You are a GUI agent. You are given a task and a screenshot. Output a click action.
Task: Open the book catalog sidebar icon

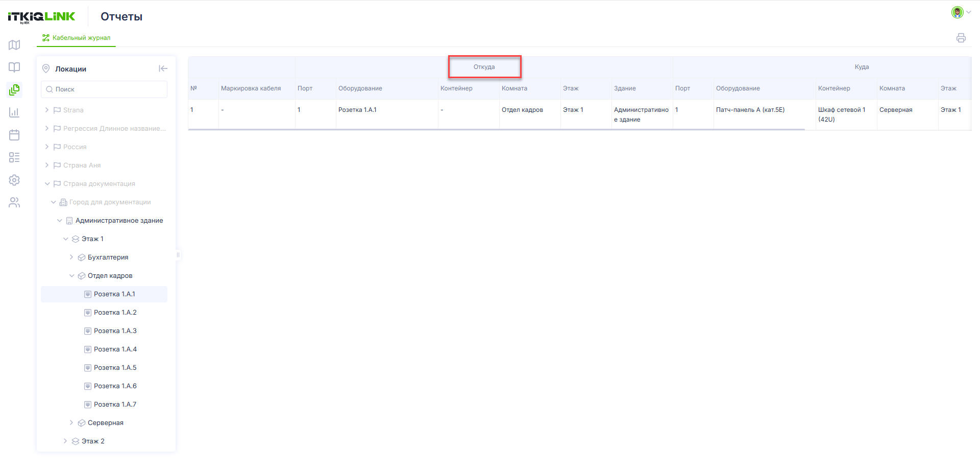coord(14,67)
